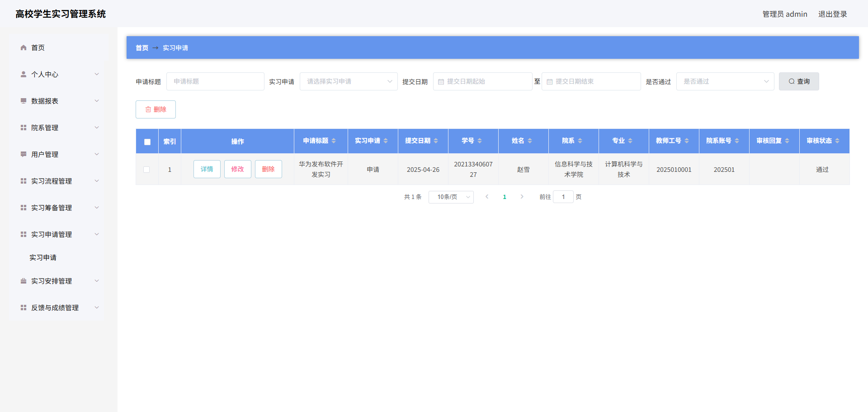The image size is (868, 412).
Task: Collapse 实习申请管理 menu chevron
Action: pos(97,234)
